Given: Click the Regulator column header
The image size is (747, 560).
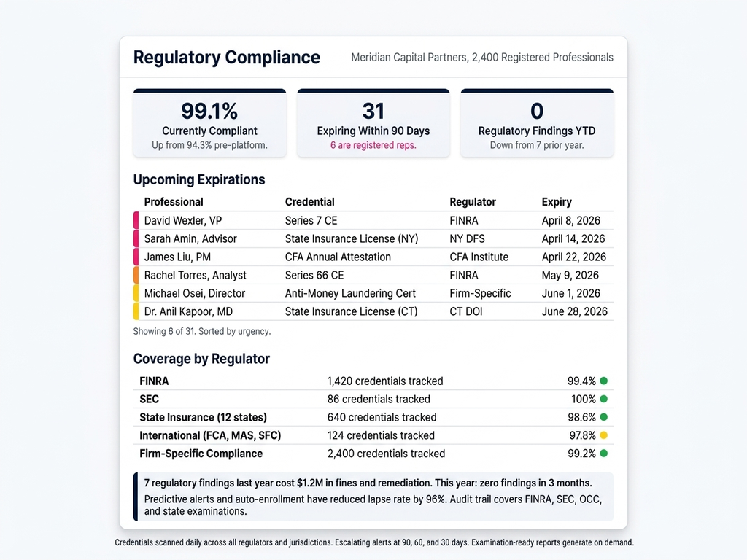Looking at the screenshot, I should coord(473,202).
